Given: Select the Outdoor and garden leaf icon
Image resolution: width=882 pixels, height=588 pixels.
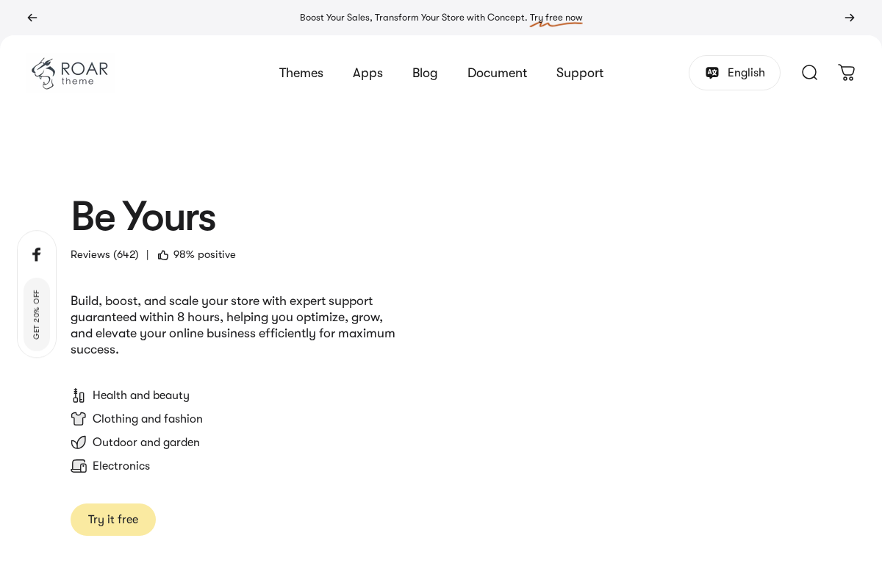Looking at the screenshot, I should 79,442.
